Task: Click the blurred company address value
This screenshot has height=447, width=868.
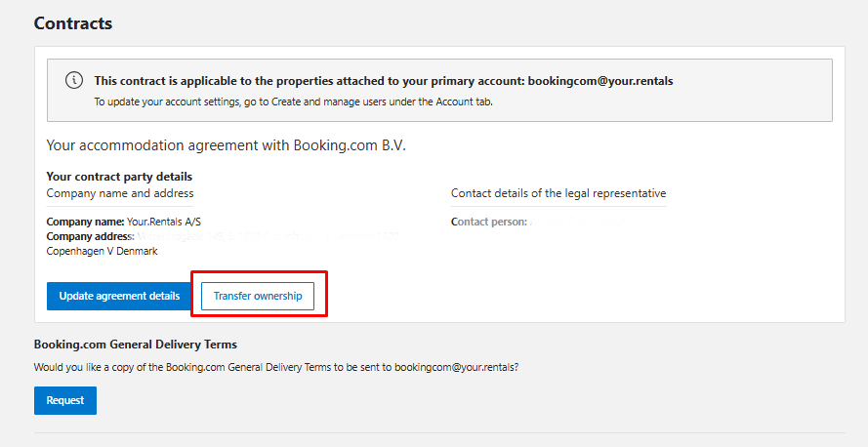Action: (267, 236)
